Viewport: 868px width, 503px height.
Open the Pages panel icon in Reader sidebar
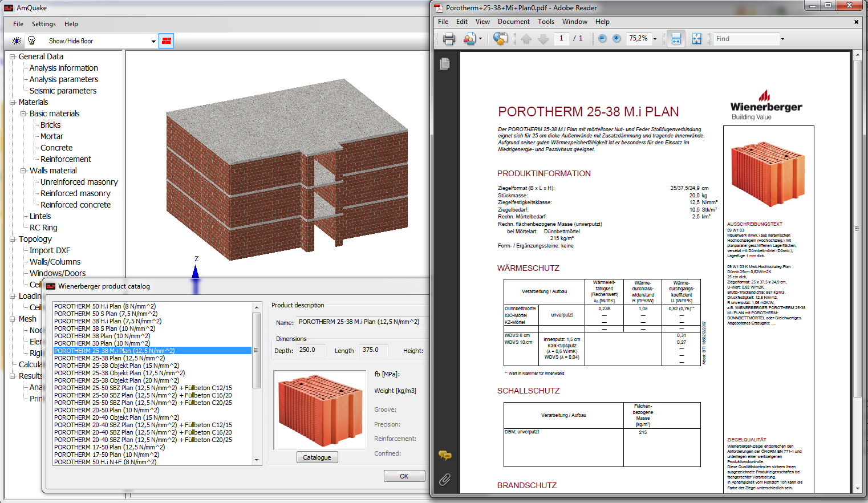445,63
